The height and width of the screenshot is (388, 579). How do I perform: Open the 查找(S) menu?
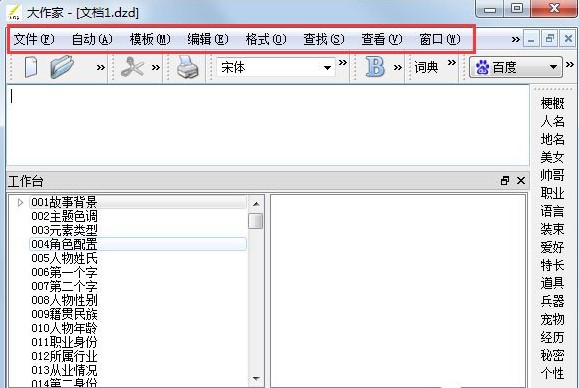(323, 39)
